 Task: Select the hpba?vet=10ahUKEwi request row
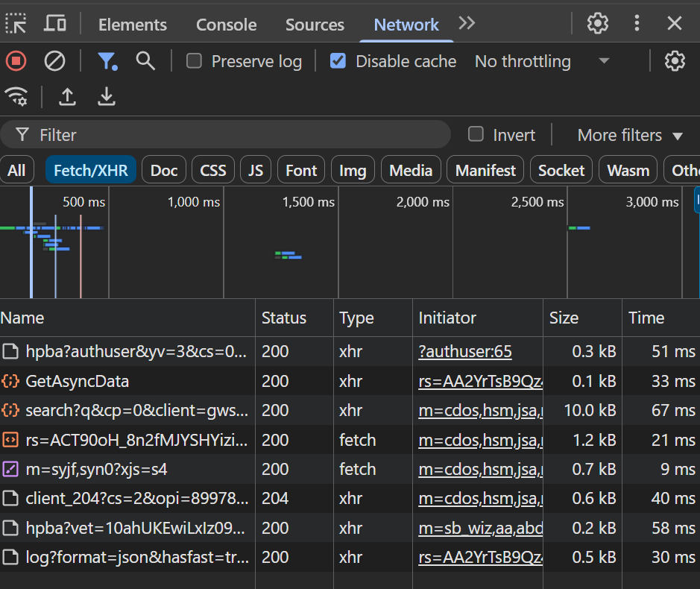[x=350, y=529]
